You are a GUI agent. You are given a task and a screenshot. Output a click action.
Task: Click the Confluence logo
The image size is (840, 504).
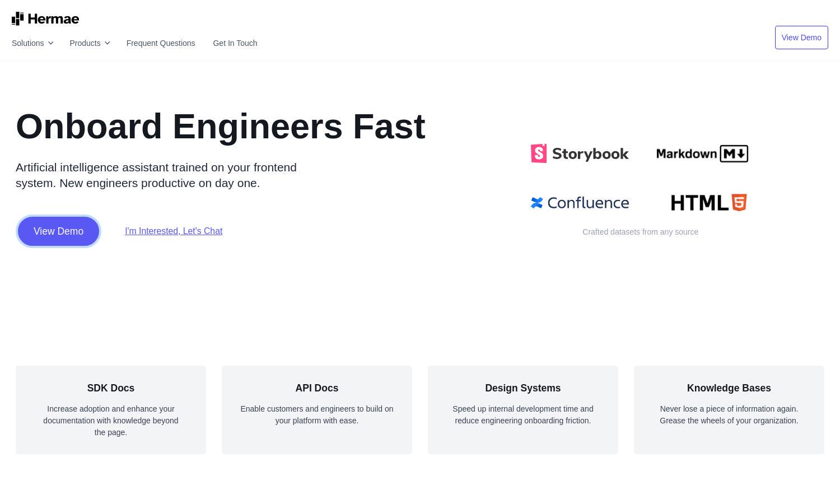click(580, 203)
